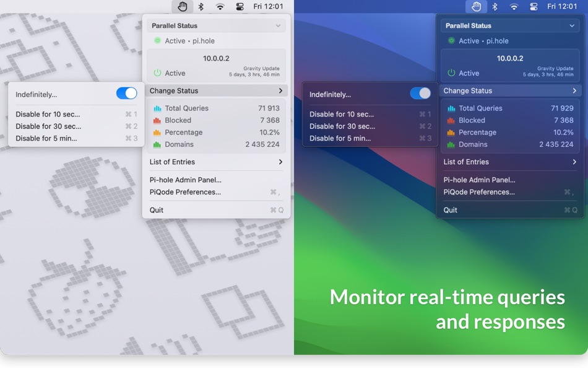The image size is (588, 368).
Task: Click the 7 368 Blocked value in light menu
Action: pos(270,120)
